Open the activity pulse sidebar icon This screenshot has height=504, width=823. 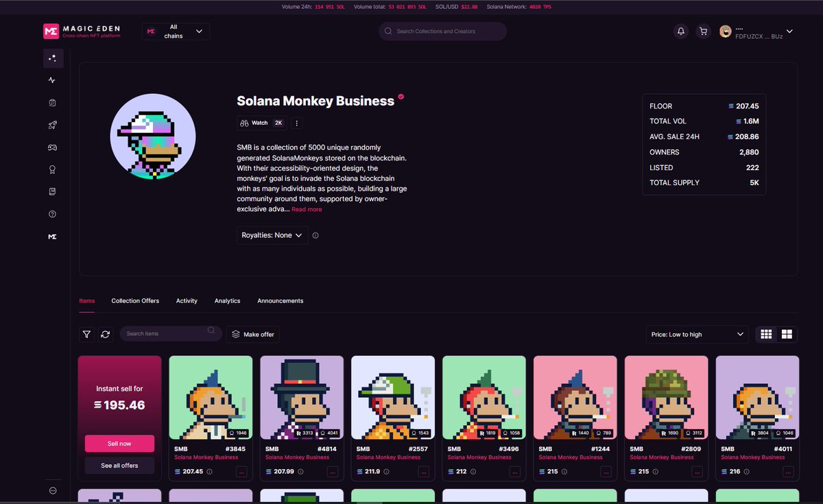click(x=53, y=80)
